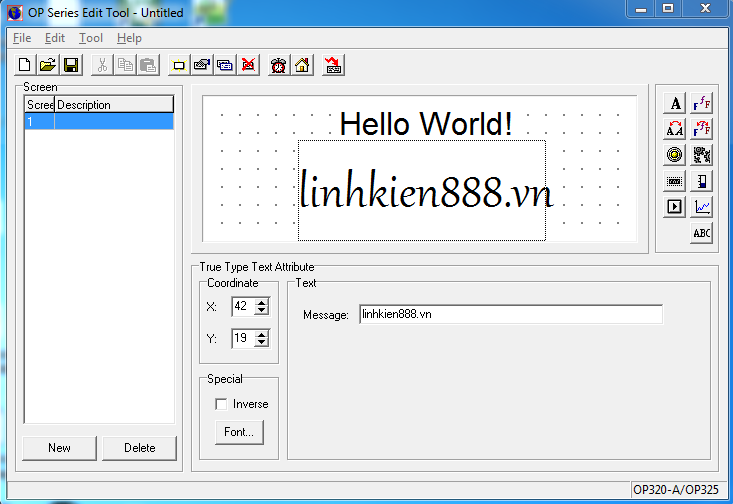Click the Message text input field
Viewport: 733px width, 504px height.
pyautogui.click(x=511, y=314)
